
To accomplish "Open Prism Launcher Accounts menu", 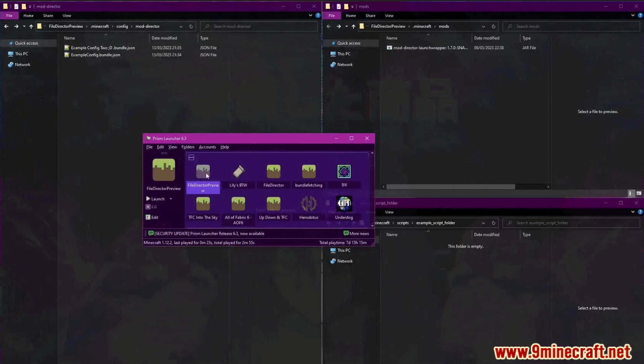I will [207, 147].
